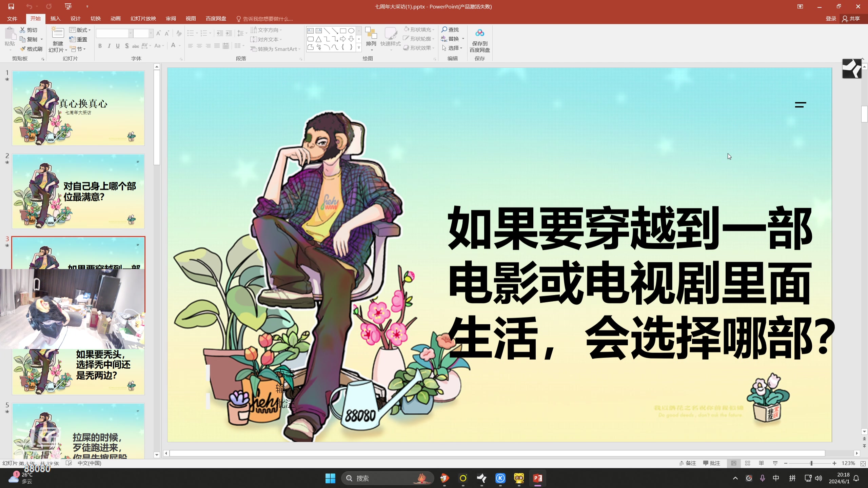868x488 pixels.
Task: Toggle bold formatting
Action: click(100, 45)
